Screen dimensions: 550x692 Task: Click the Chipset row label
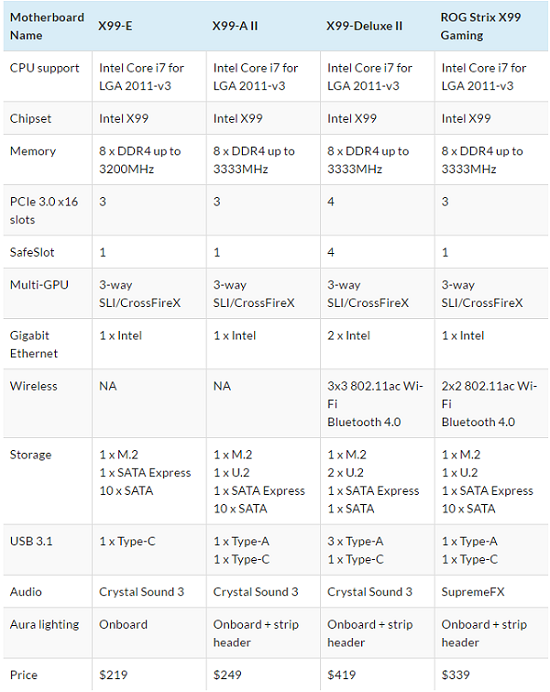[x=30, y=118]
